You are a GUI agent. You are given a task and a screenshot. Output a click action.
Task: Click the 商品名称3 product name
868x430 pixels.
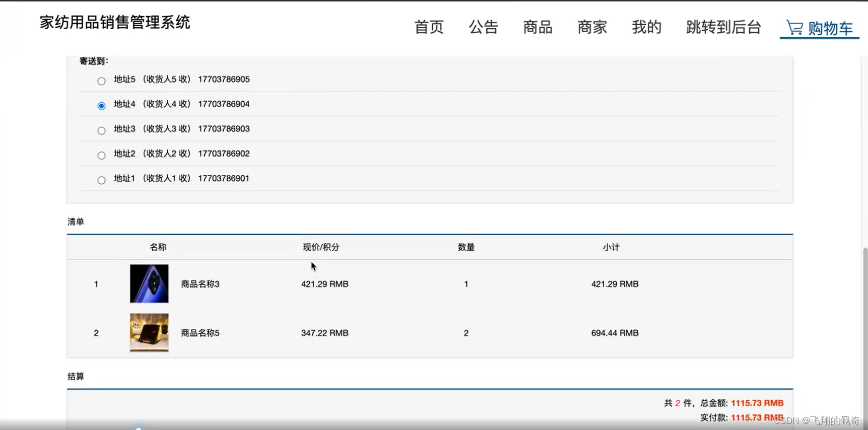200,284
